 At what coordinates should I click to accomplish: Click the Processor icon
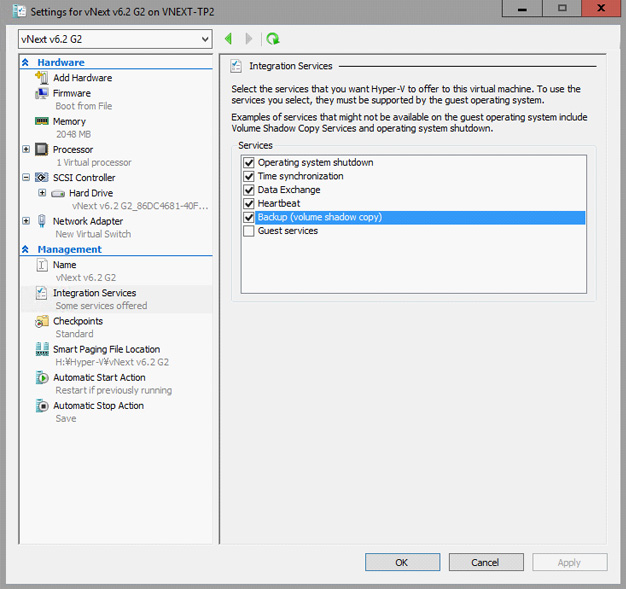click(42, 149)
